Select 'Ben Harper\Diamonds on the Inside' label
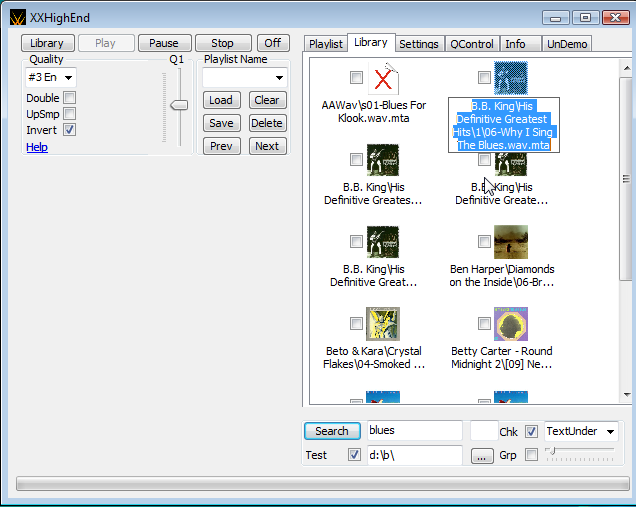This screenshot has height=507, width=636. [502, 275]
